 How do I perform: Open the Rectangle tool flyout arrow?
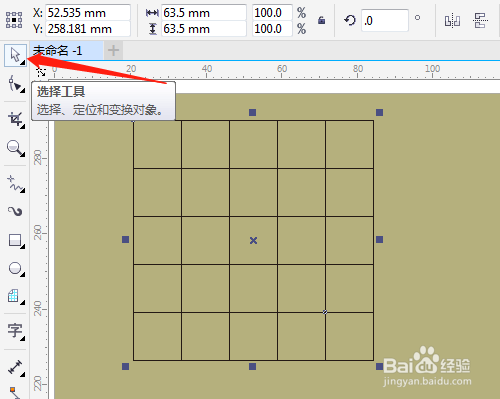[x=22, y=247]
